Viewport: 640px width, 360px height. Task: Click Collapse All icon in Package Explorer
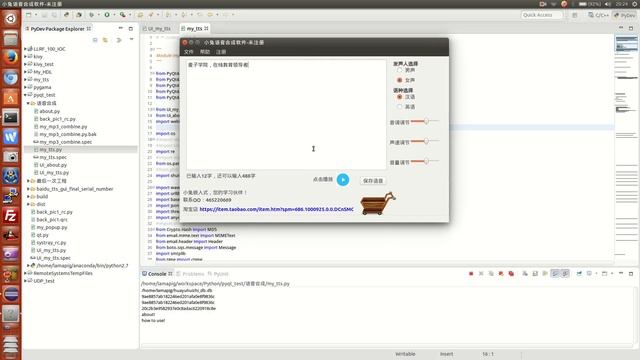point(95,40)
